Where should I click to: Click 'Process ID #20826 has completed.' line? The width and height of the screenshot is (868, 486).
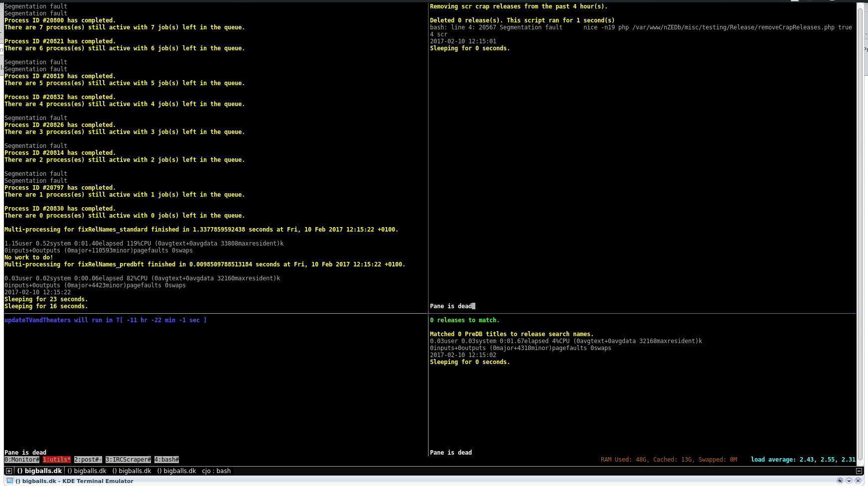pyautogui.click(x=60, y=125)
